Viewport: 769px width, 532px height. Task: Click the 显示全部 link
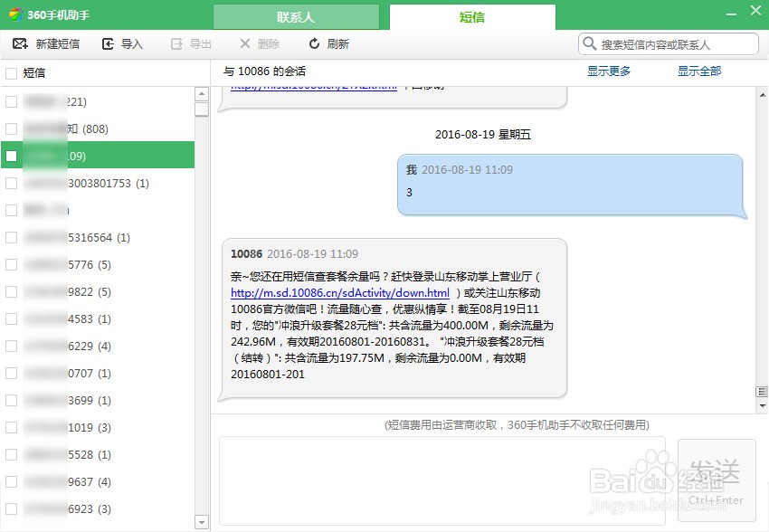pyautogui.click(x=699, y=71)
